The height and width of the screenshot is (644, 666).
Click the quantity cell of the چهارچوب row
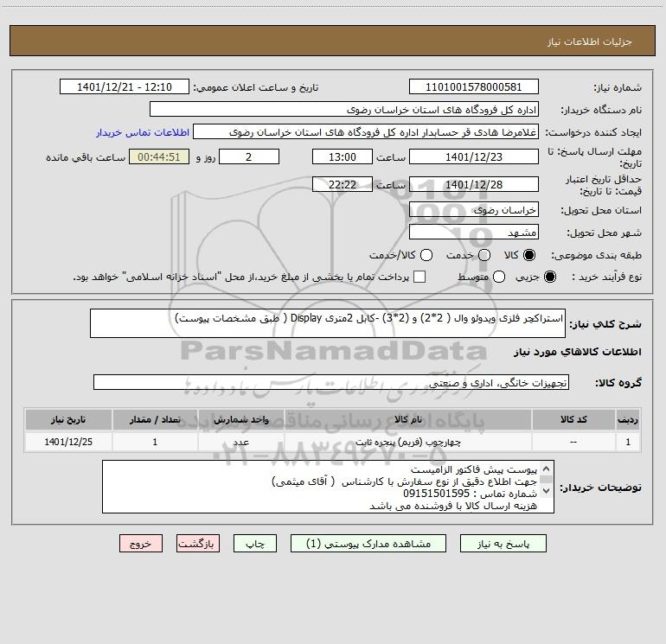click(x=155, y=442)
